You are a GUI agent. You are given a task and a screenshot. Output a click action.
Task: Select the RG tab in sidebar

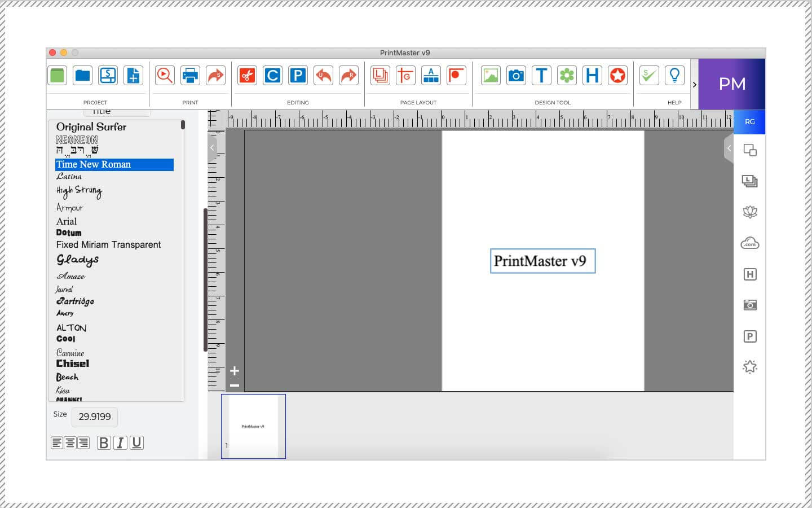pos(749,122)
